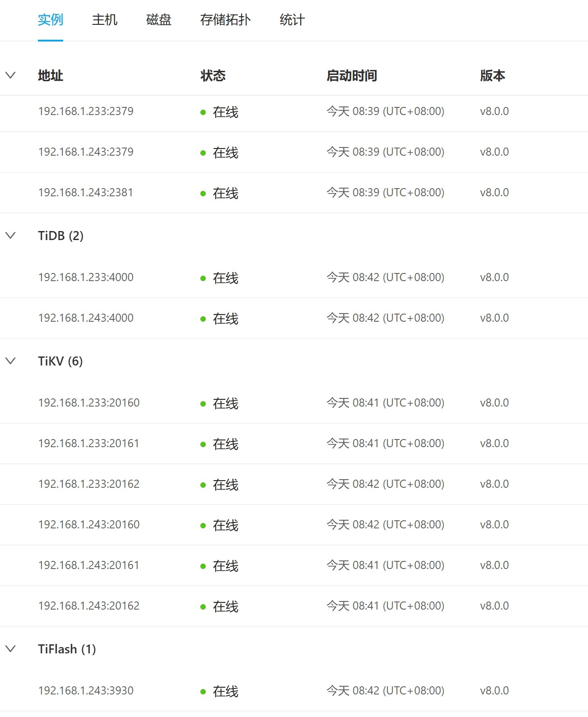Select address 192.168.1.233:20160
The image size is (588, 717).
(89, 403)
